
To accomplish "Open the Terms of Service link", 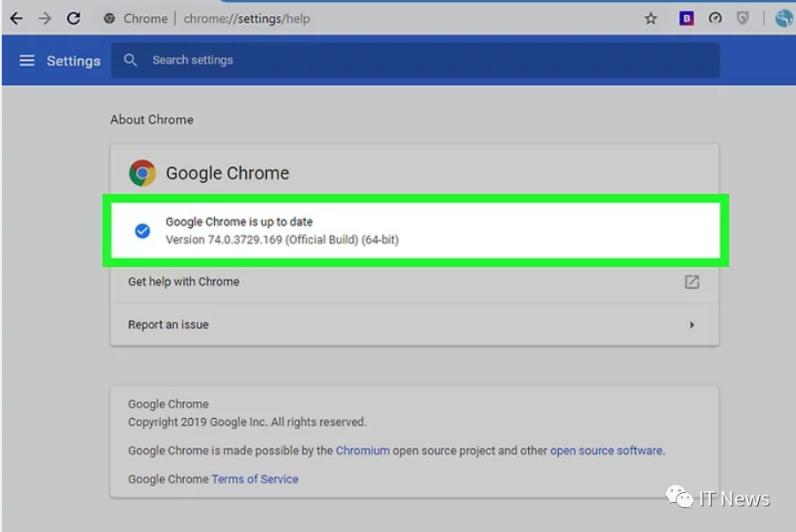I will pyautogui.click(x=255, y=479).
